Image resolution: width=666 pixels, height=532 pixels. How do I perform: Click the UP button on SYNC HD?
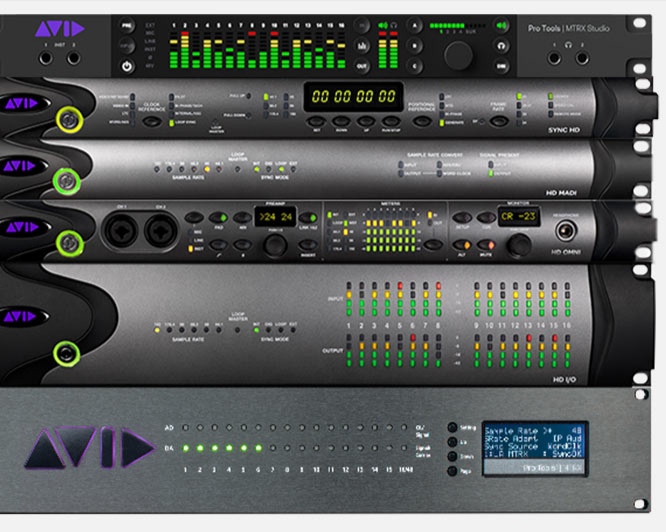click(366, 121)
